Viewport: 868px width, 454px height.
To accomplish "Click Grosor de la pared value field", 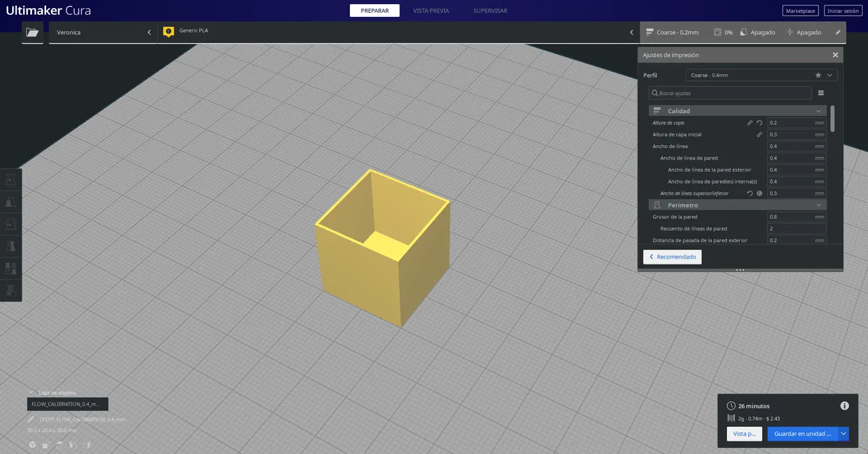I will click(x=797, y=216).
